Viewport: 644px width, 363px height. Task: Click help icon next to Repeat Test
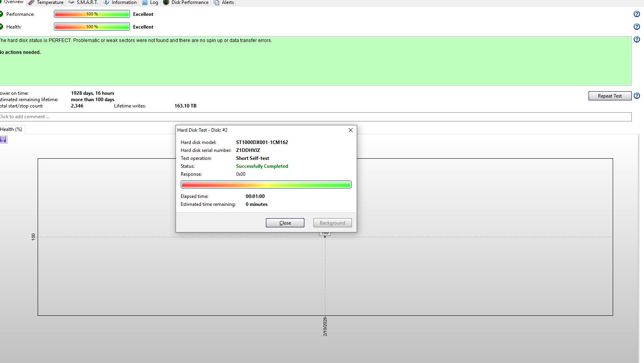tap(636, 96)
